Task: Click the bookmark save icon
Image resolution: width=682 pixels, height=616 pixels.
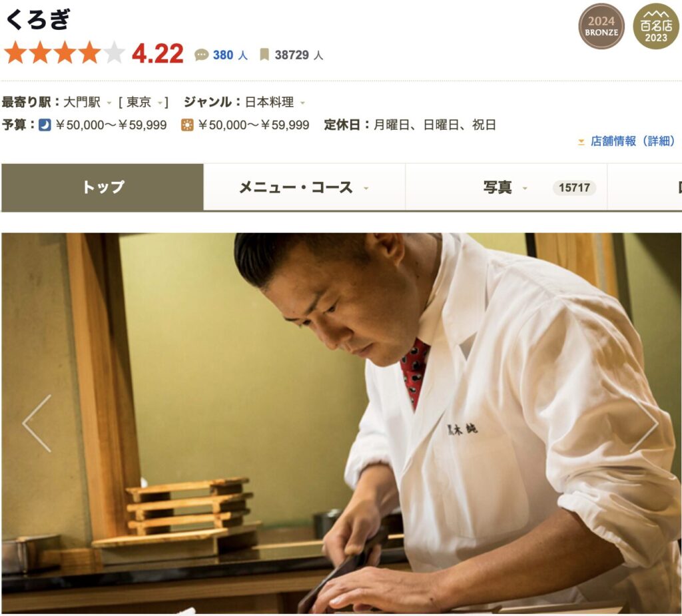Action: click(x=264, y=55)
